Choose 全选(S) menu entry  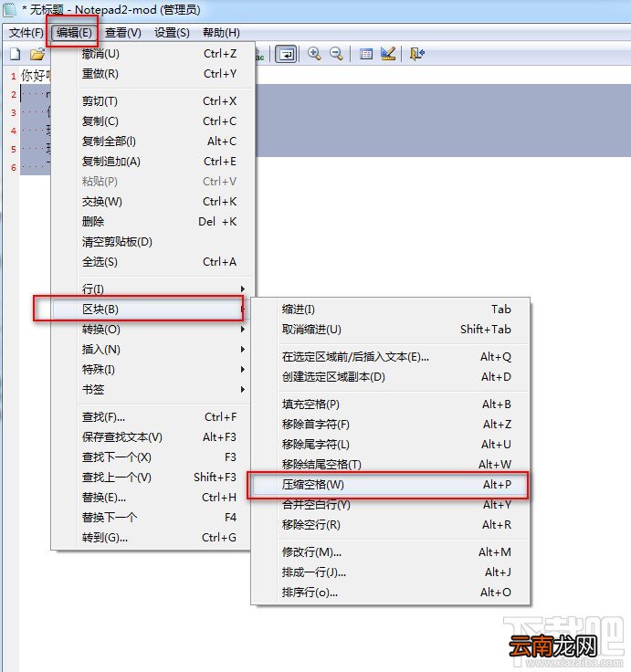pyautogui.click(x=153, y=262)
